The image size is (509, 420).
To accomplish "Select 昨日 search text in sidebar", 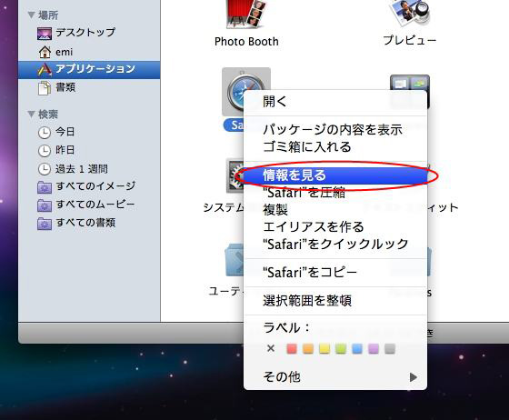I will click(x=65, y=150).
